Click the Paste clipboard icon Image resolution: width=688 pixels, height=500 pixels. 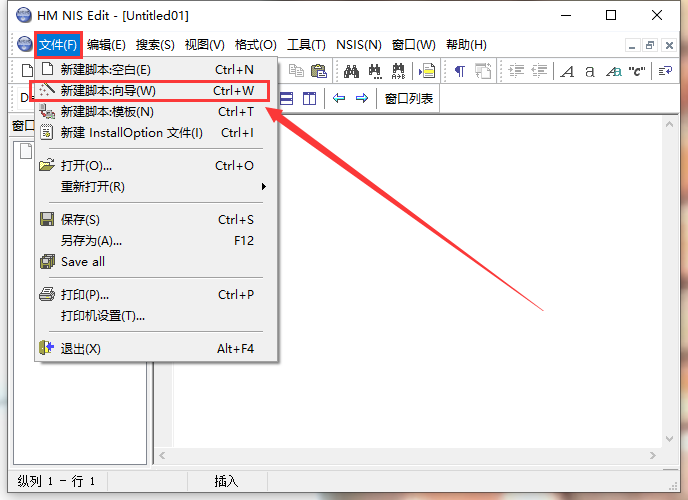pyautogui.click(x=319, y=71)
